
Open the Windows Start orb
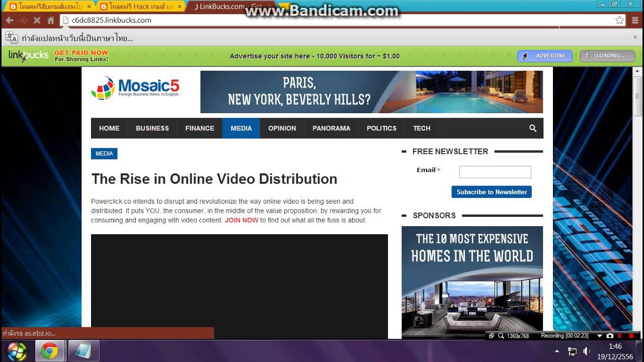pos(17,351)
